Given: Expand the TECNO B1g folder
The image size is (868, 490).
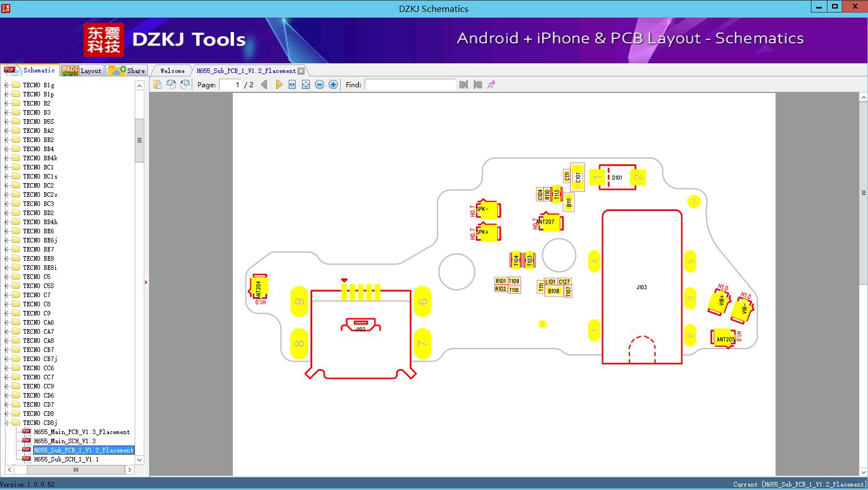Looking at the screenshot, I should (x=7, y=85).
